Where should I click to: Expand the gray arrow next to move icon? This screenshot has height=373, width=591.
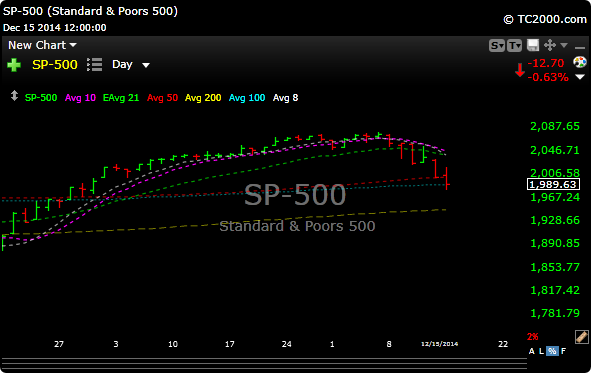point(564,45)
